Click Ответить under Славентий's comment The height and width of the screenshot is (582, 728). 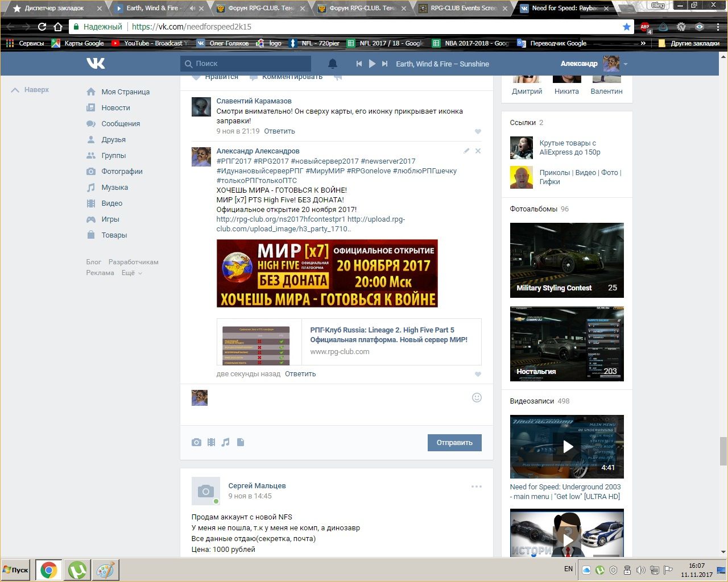coord(279,131)
